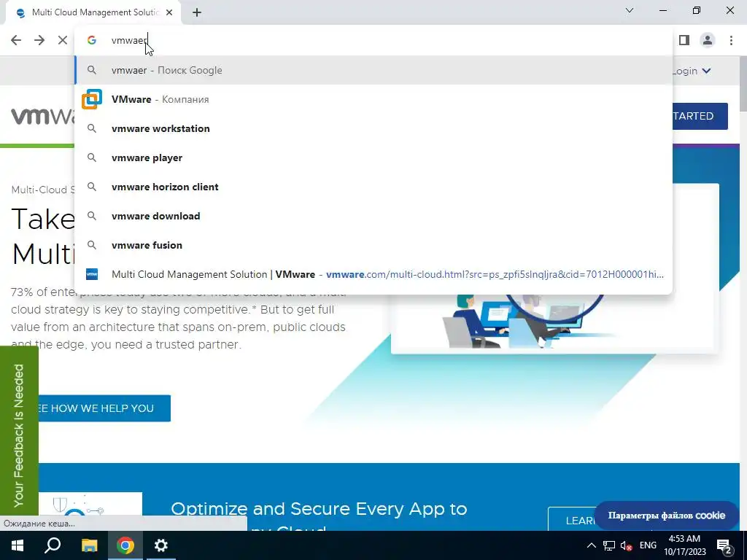This screenshot has width=747, height=560.
Task: Click the browser Back arrow
Action: 16,41
